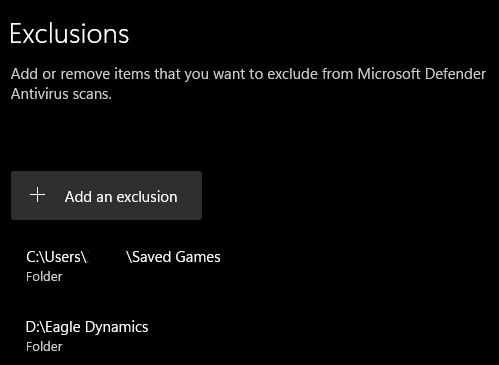Click the 'Antivirus scans.' line of the description
The width and height of the screenshot is (499, 365).
tap(61, 94)
